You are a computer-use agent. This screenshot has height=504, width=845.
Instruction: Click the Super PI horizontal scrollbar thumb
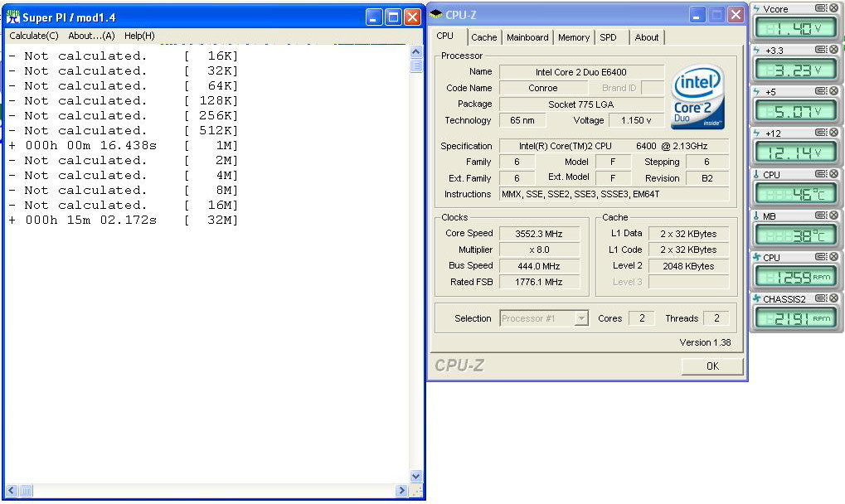26,491
